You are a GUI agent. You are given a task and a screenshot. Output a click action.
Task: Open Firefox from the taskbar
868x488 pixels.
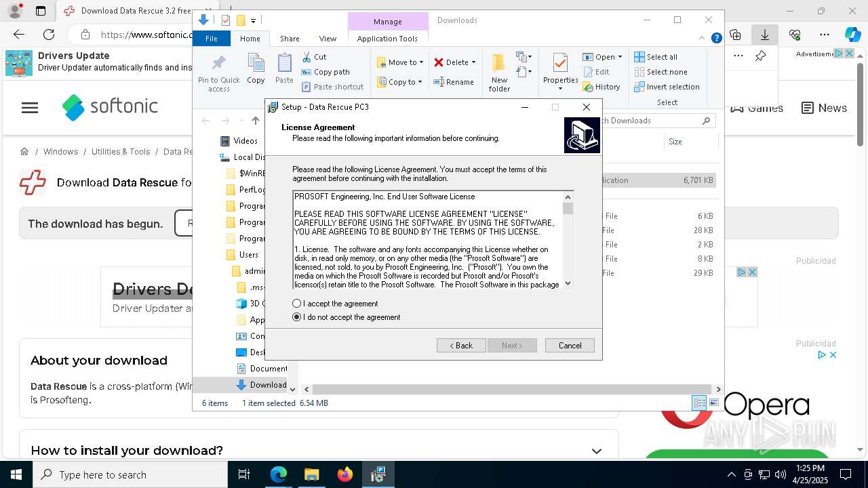point(345,474)
